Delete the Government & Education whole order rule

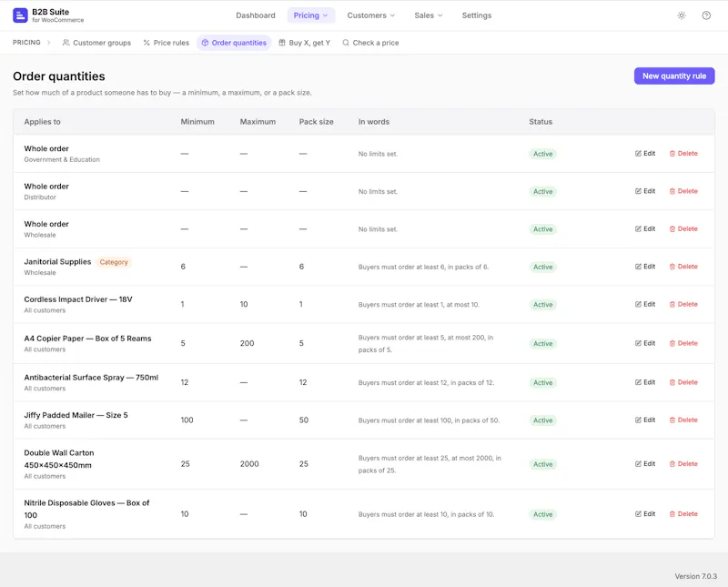coord(683,153)
